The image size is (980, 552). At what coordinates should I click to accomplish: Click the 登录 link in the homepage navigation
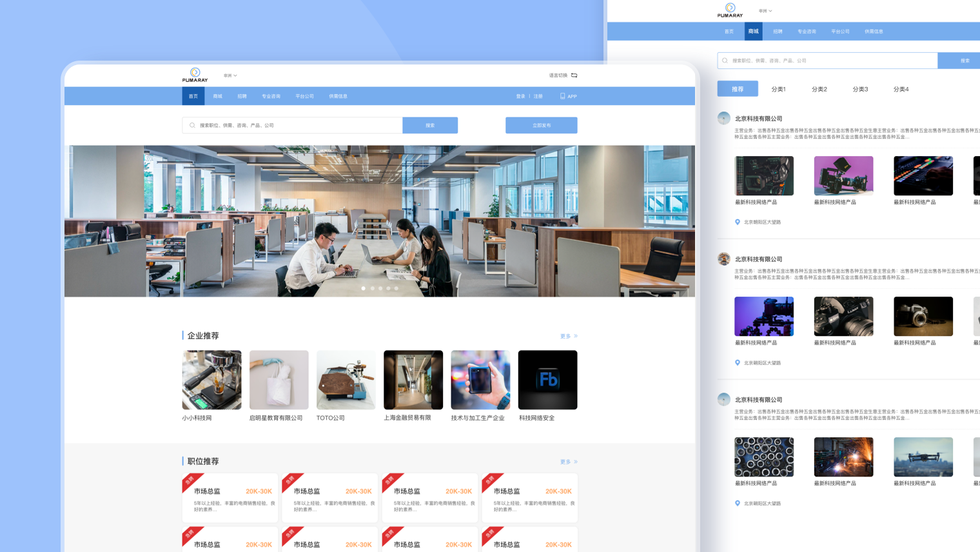520,96
